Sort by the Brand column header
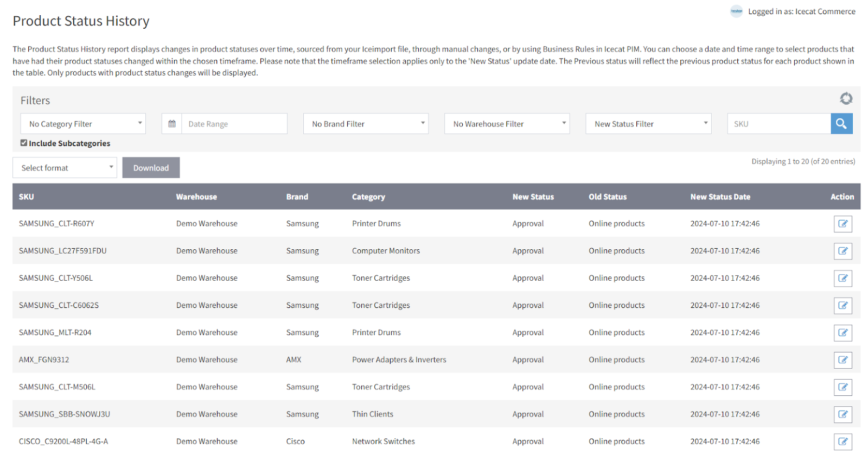The image size is (868, 454). [297, 197]
